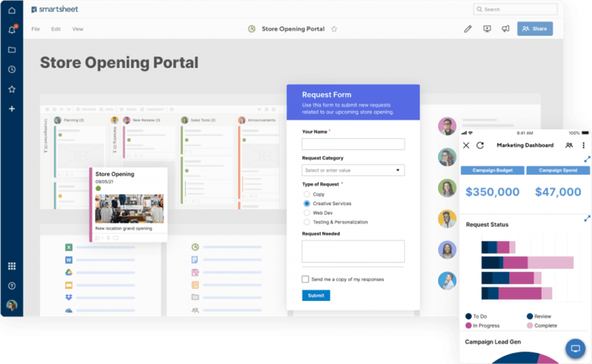Click the Store Opening card photo
This screenshot has height=364, width=592.
[130, 208]
